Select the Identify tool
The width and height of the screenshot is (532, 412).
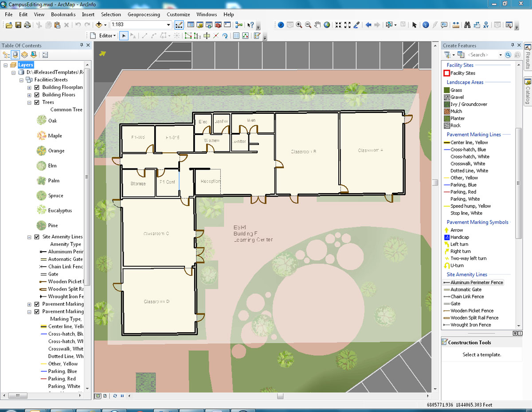(426, 25)
